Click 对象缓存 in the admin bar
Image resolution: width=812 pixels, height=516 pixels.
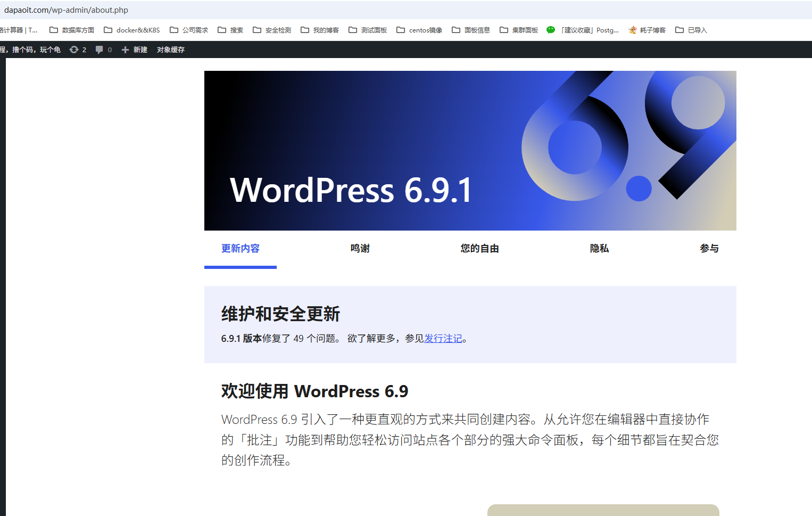(x=171, y=50)
